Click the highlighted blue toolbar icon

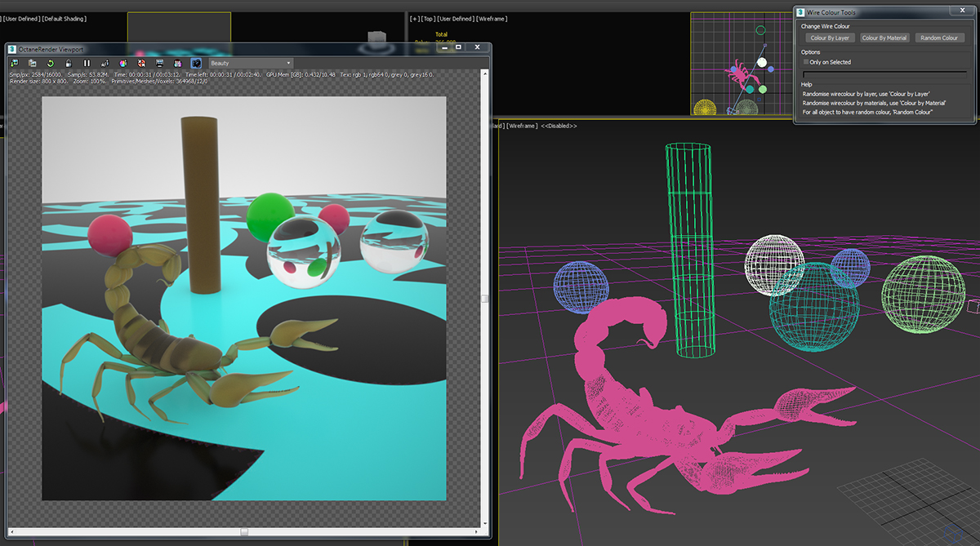click(x=196, y=63)
